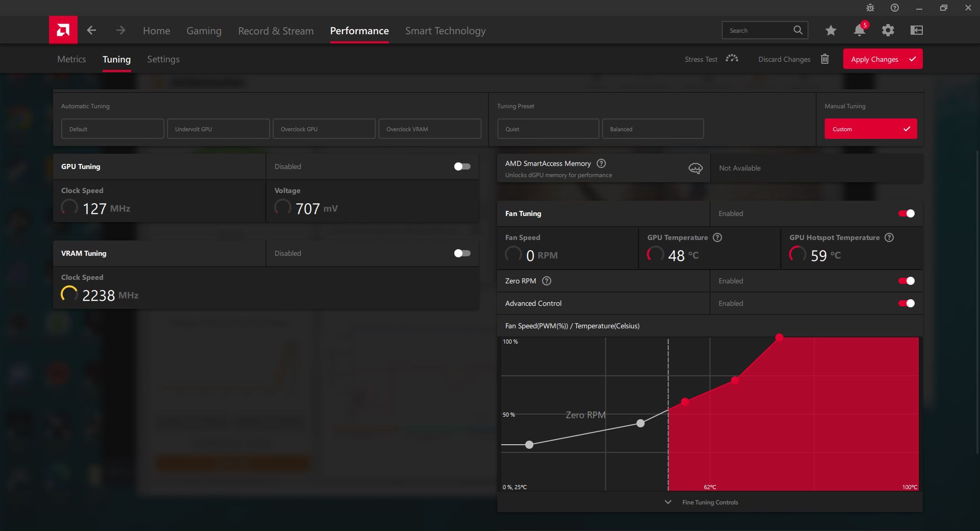
Task: Open the Record & Stream tab
Action: [x=276, y=31]
